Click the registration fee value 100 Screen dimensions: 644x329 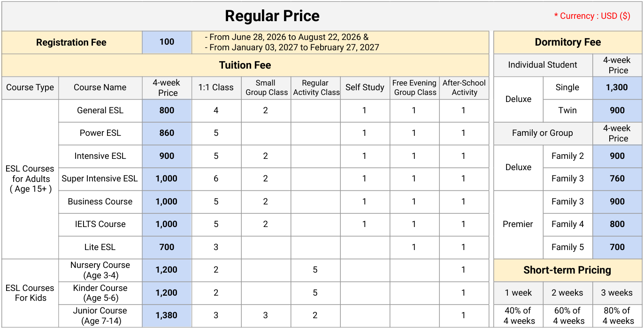167,42
